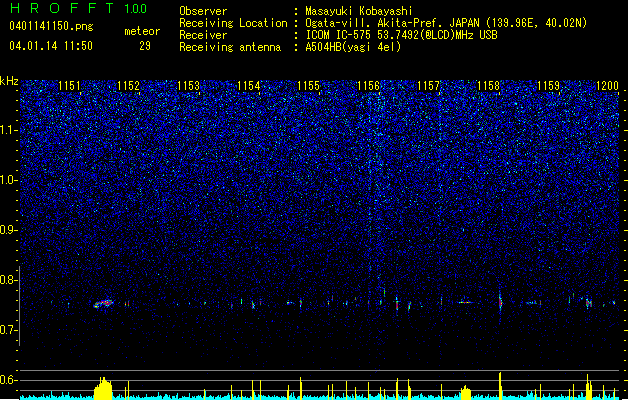Click the kHz axis unit label

pos(9,81)
